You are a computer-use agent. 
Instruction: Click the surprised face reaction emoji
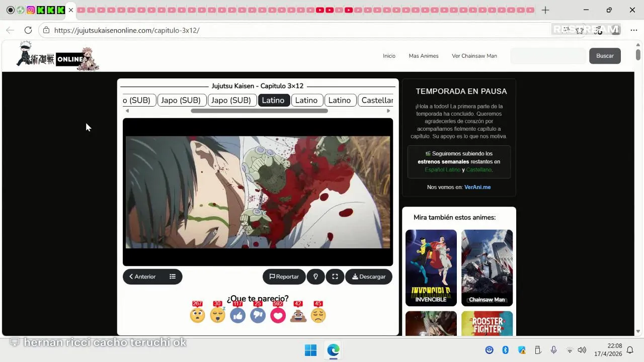tap(197, 315)
